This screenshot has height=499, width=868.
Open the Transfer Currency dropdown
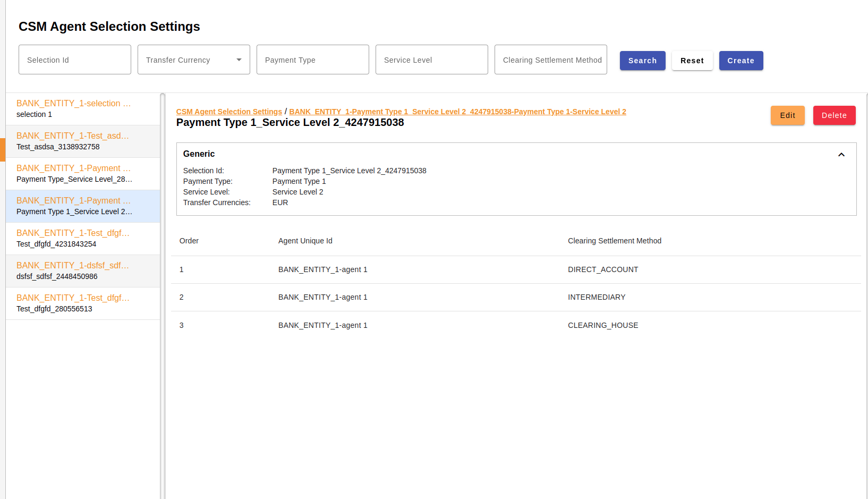pyautogui.click(x=193, y=60)
